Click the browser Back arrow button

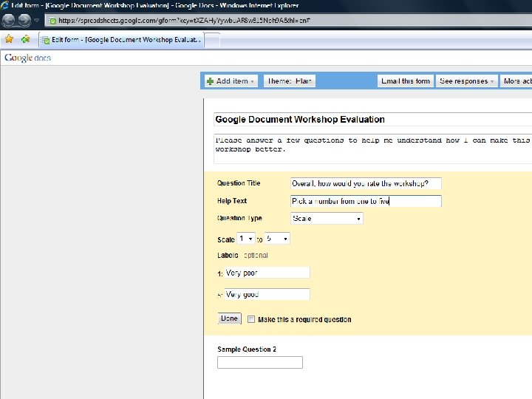tap(8, 21)
